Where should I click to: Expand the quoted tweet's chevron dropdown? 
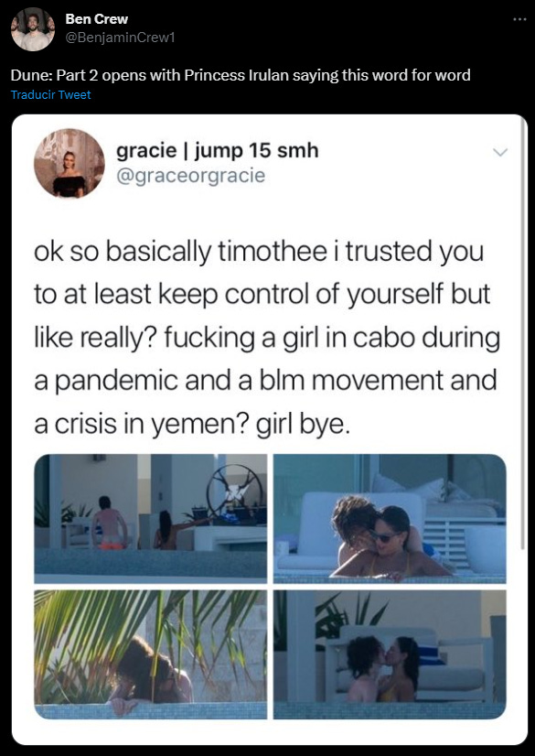click(500, 152)
